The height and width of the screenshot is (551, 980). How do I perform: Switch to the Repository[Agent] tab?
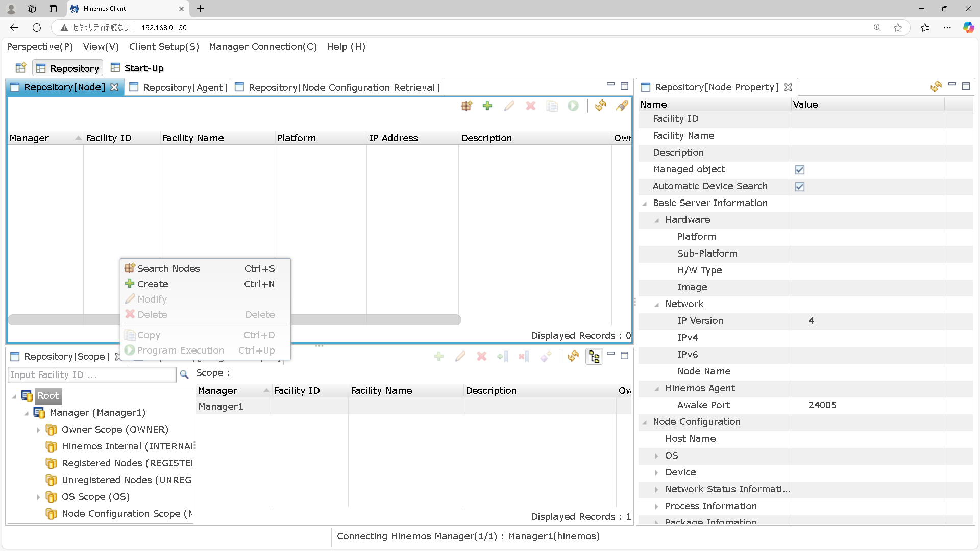pos(184,87)
